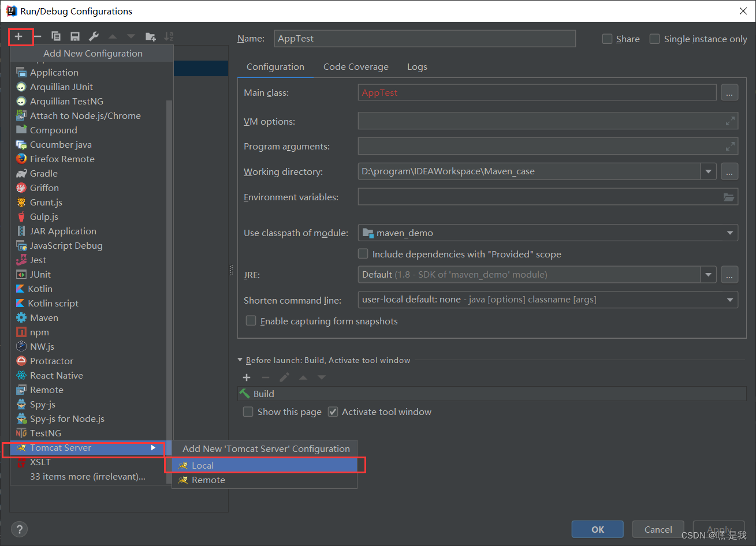The width and height of the screenshot is (756, 546).
Task: Switch to the Configuration tab
Action: coord(275,67)
